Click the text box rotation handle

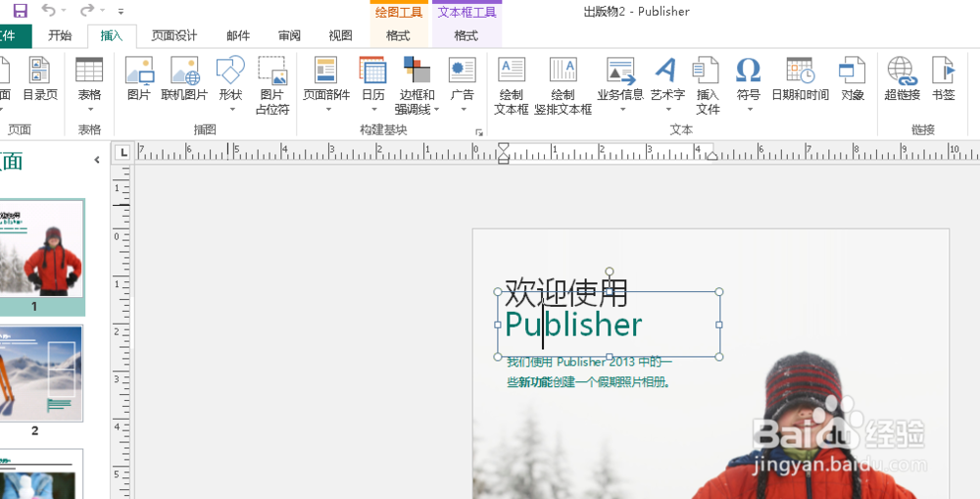(x=610, y=272)
